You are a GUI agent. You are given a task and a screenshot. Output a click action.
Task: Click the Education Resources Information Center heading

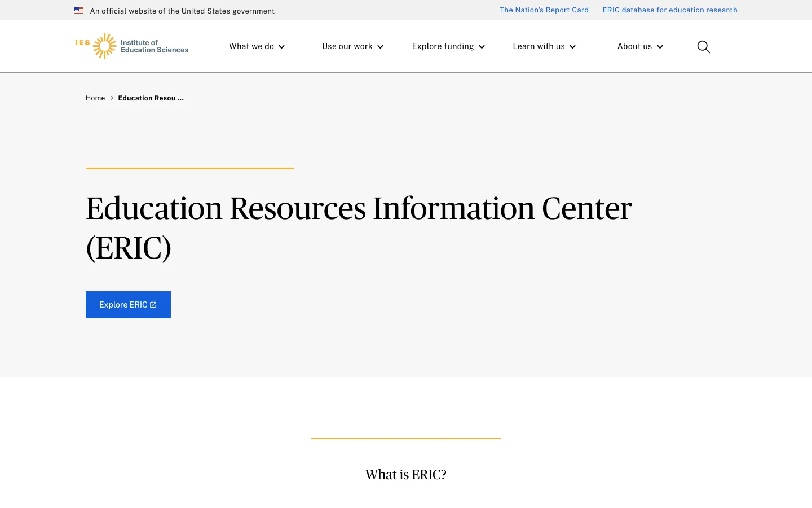tap(359, 227)
